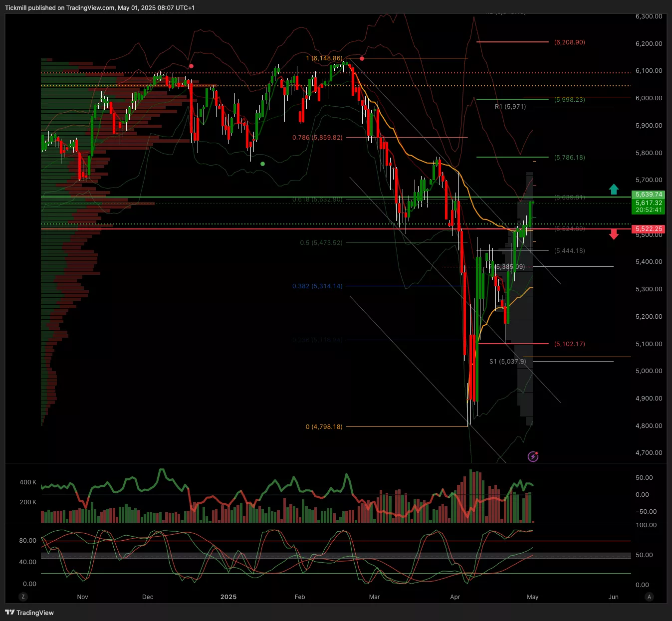Click the red dot beside the 6,148.86 label
The width and height of the screenshot is (672, 621).
[362, 58]
